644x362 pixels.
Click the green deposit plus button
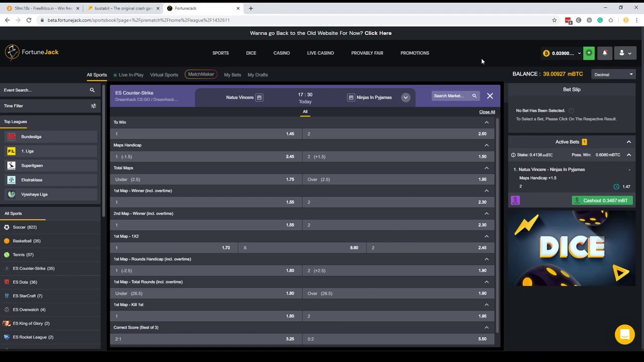[589, 53]
